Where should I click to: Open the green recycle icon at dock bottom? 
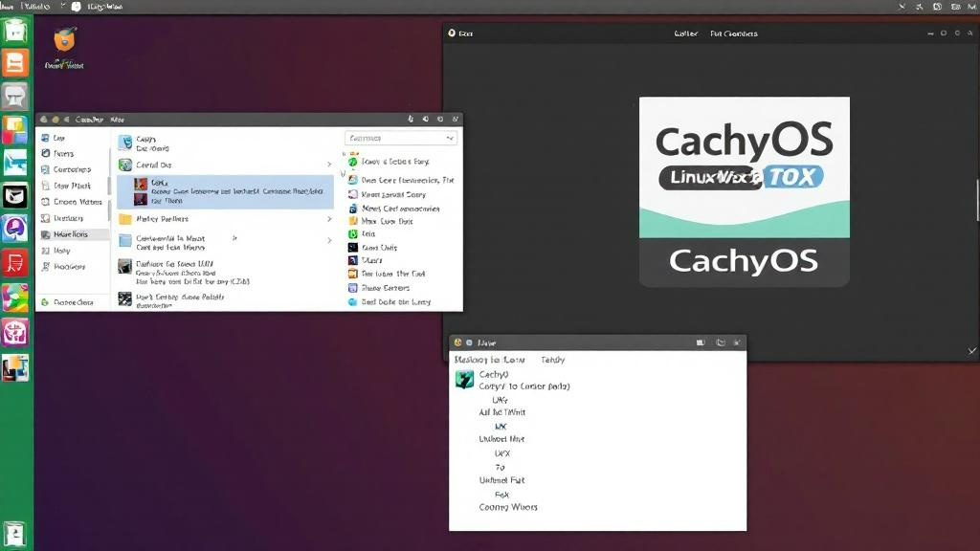tap(13, 533)
